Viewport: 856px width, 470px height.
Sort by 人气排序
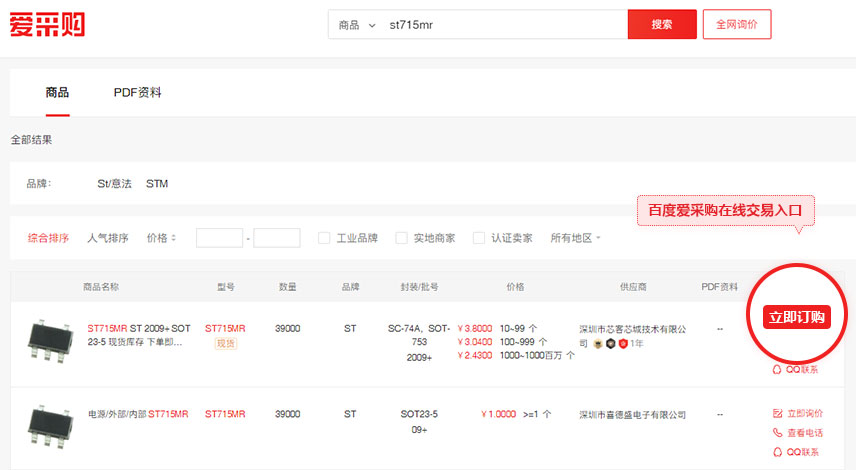108,238
